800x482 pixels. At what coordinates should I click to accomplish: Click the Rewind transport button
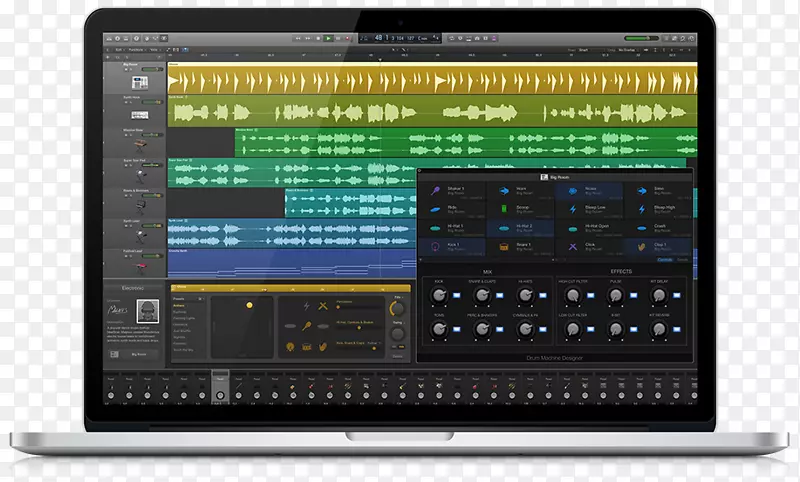point(298,38)
